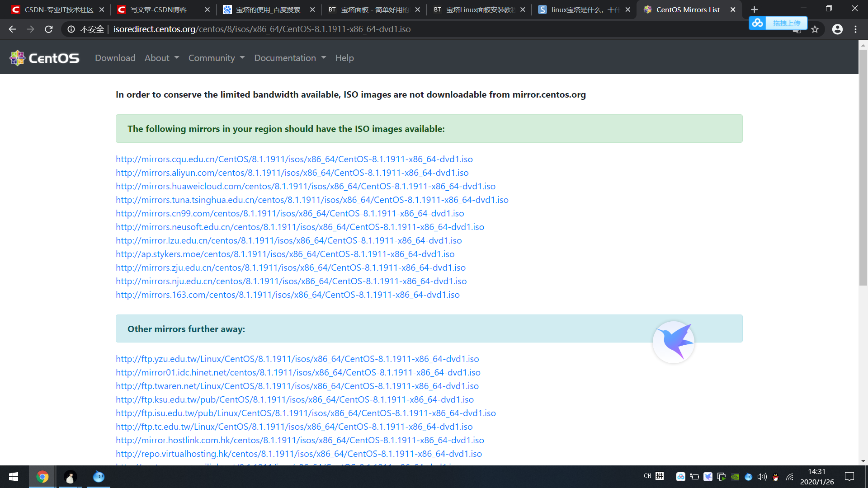Expand the About dropdown menu
Image resolution: width=868 pixels, height=488 pixels.
pyautogui.click(x=161, y=58)
